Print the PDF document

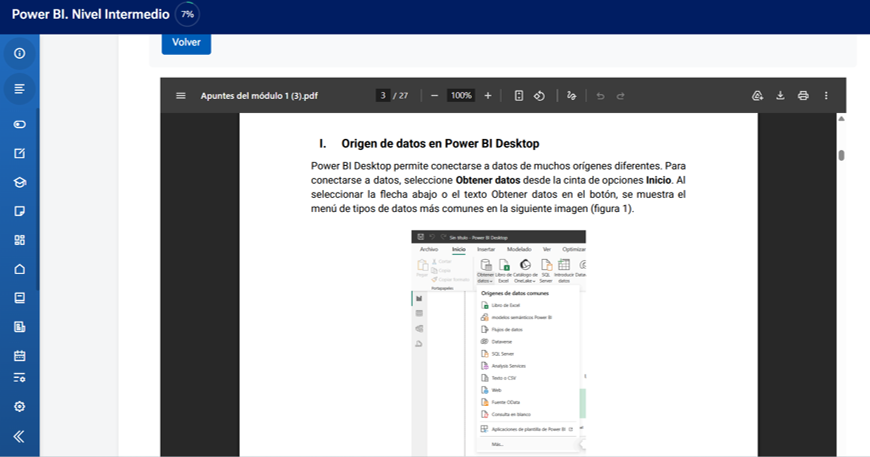pos(803,96)
